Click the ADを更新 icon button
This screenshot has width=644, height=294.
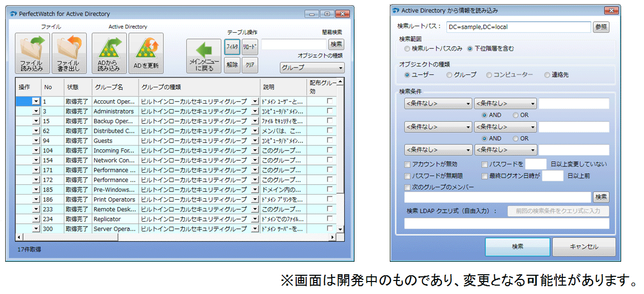point(146,53)
